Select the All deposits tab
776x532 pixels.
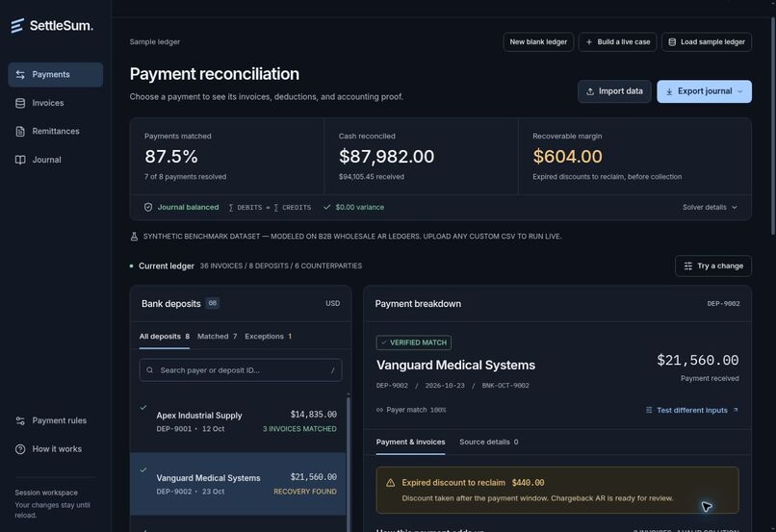[x=165, y=337]
